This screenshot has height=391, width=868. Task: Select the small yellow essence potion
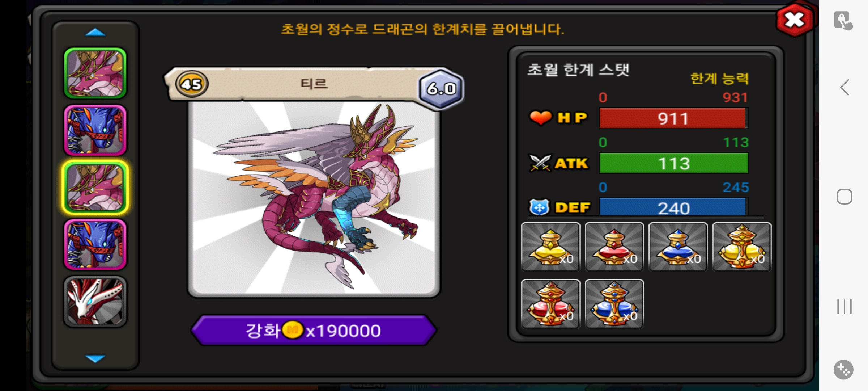(550, 247)
